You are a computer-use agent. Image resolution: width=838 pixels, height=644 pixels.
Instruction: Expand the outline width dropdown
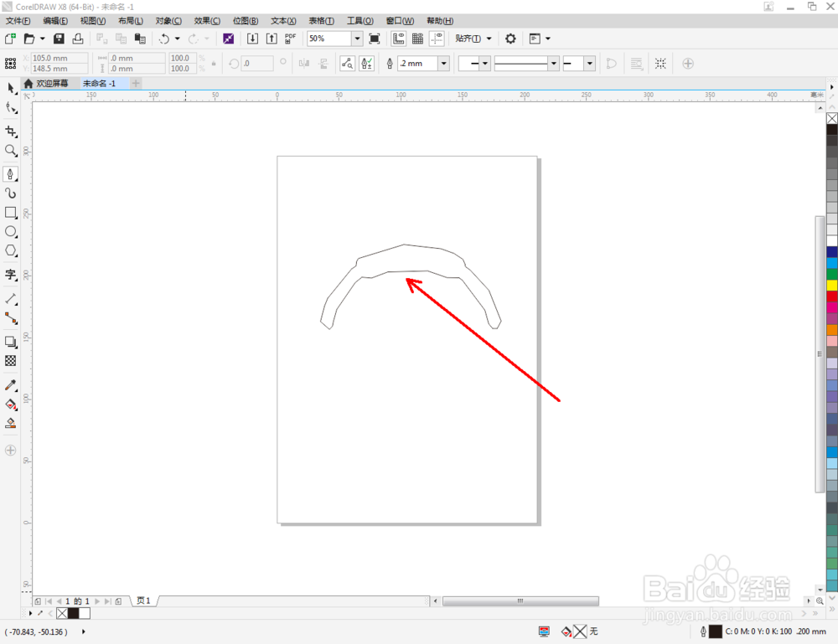coord(443,64)
